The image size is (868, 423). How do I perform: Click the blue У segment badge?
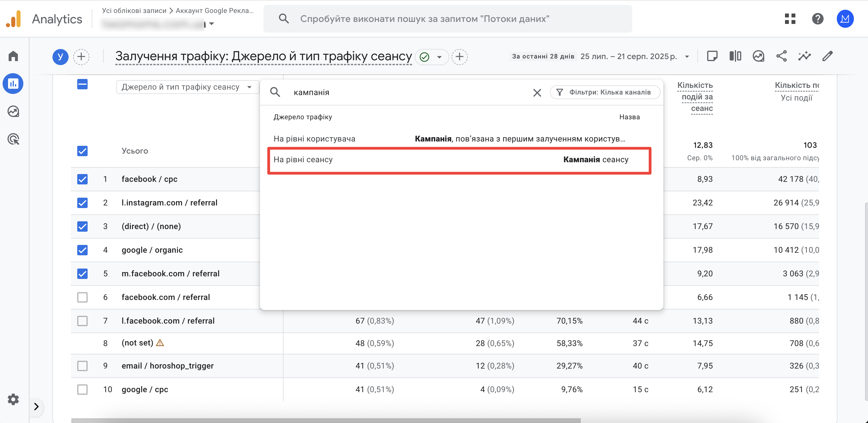(60, 56)
